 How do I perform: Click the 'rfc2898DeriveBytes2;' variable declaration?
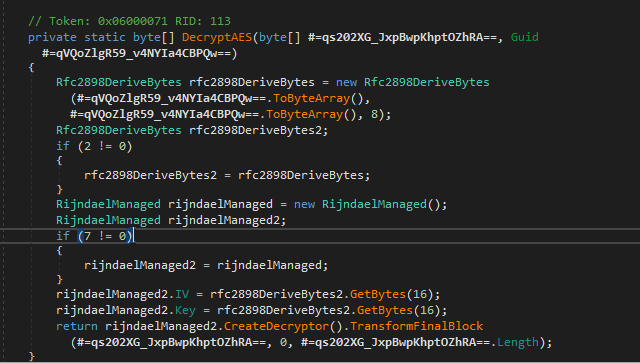tap(259, 130)
